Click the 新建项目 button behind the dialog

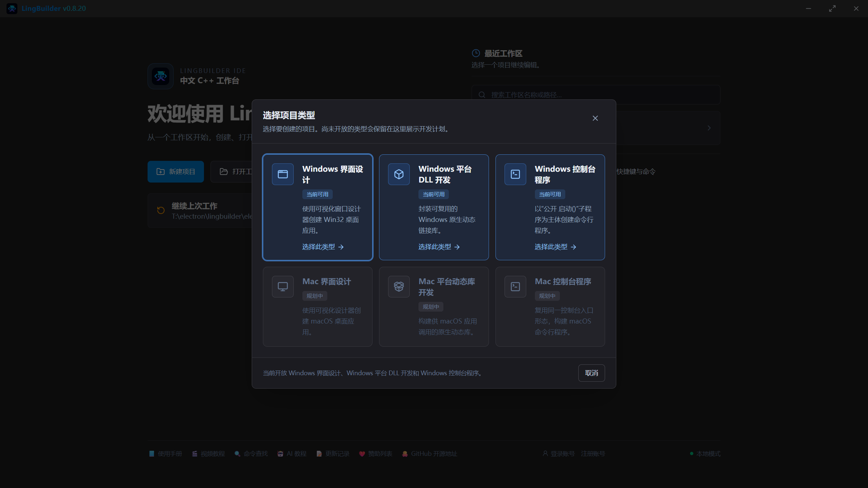coord(175,171)
